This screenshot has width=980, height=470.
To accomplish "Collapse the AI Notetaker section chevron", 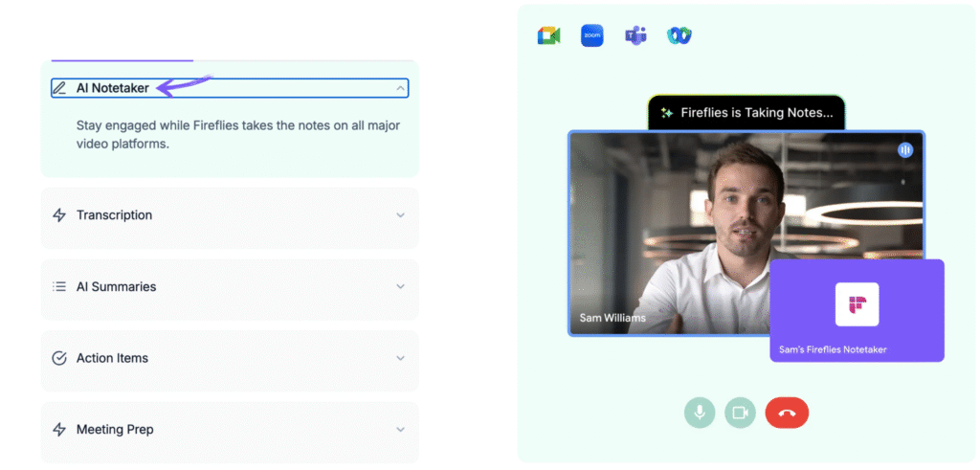I will point(400,88).
